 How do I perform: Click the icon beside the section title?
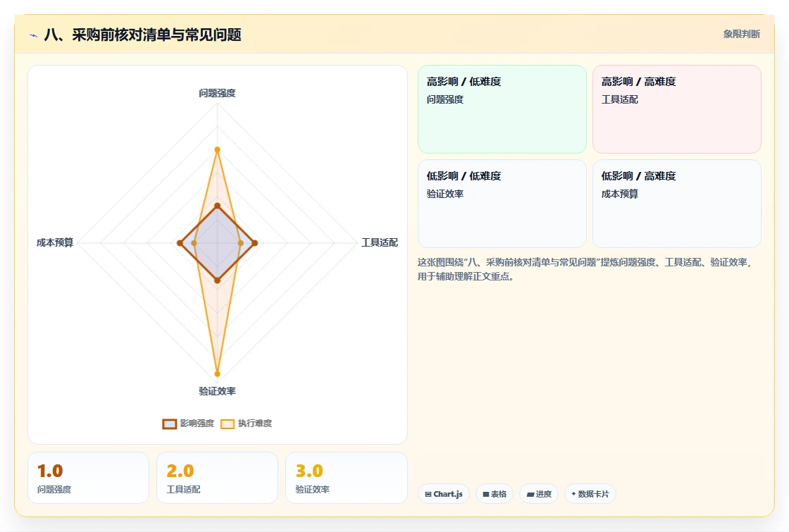coord(34,35)
